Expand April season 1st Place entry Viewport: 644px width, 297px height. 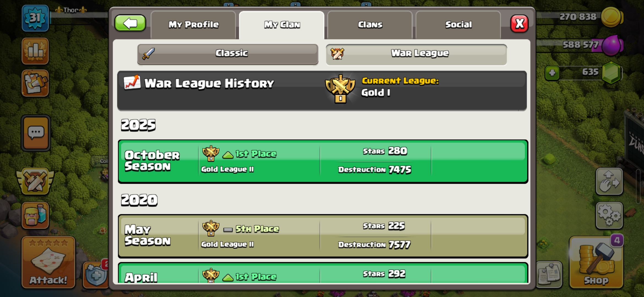click(323, 273)
